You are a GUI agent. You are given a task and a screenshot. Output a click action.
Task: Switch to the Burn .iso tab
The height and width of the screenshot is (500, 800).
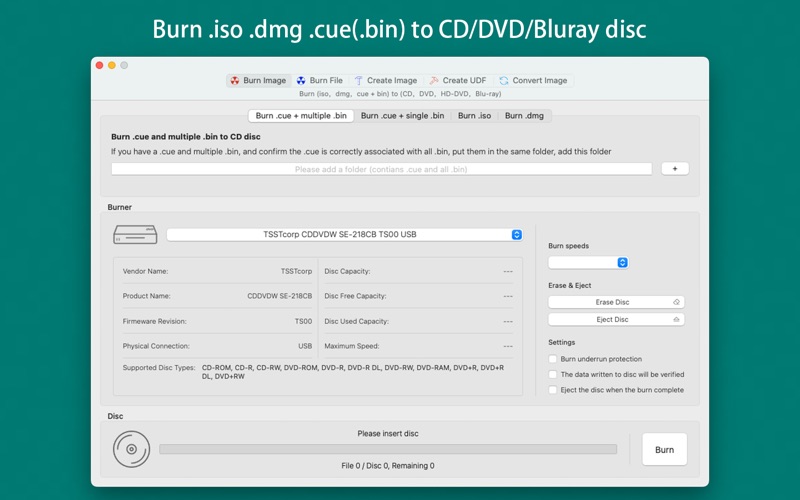pyautogui.click(x=474, y=116)
